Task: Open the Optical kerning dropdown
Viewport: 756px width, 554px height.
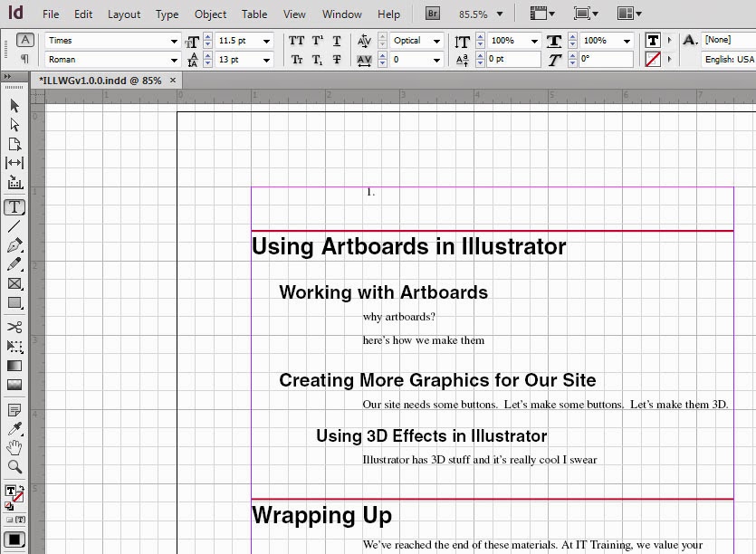Action: pyautogui.click(x=436, y=41)
